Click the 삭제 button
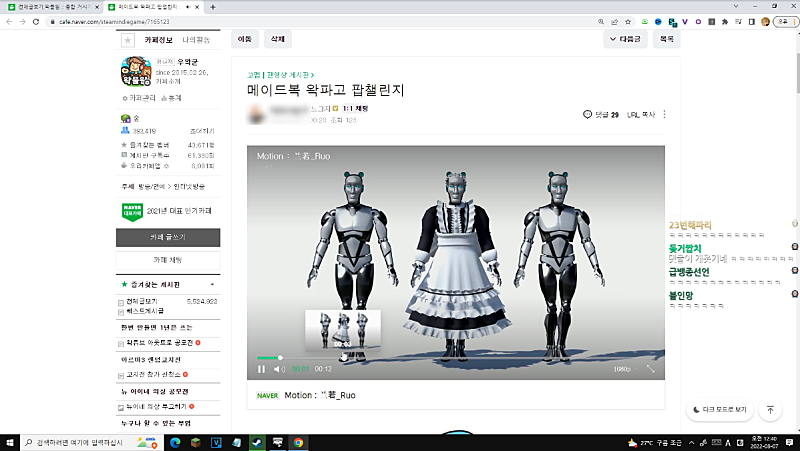 [278, 39]
